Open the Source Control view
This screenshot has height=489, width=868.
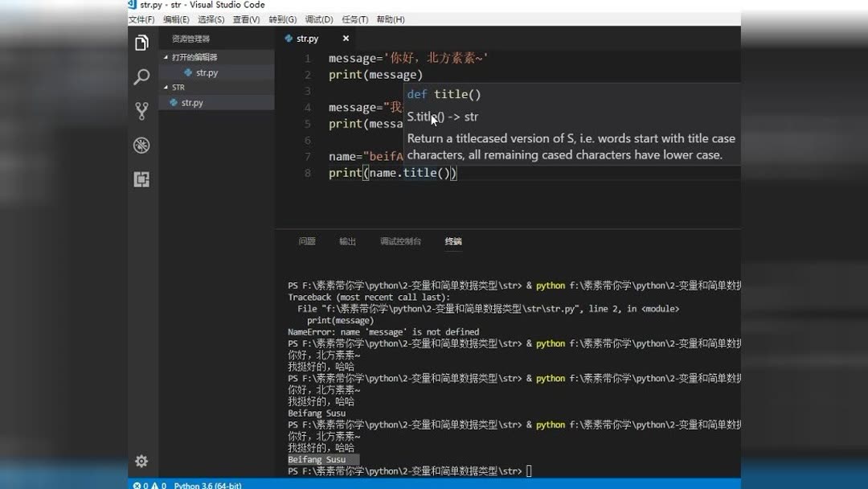click(141, 110)
